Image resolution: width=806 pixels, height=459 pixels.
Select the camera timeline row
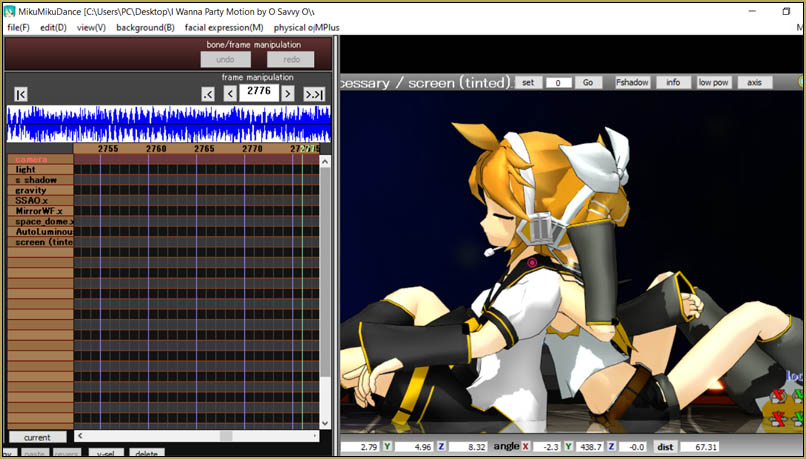(x=41, y=159)
